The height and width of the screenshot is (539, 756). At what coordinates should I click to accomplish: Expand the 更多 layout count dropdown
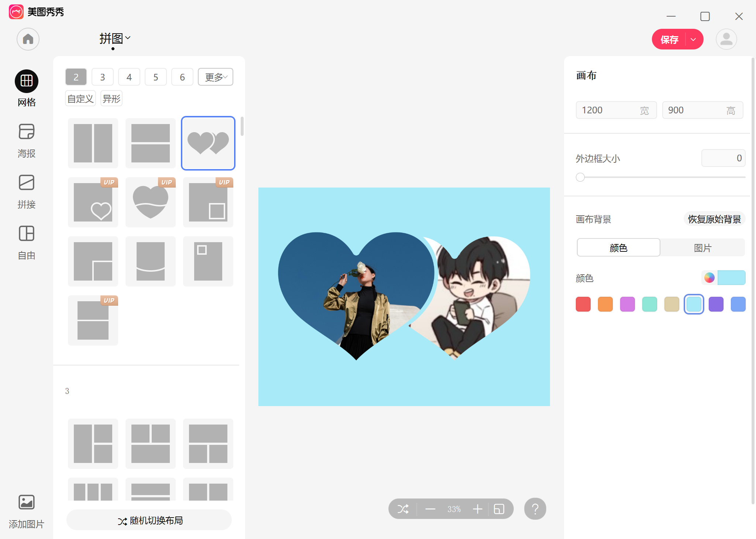point(216,77)
